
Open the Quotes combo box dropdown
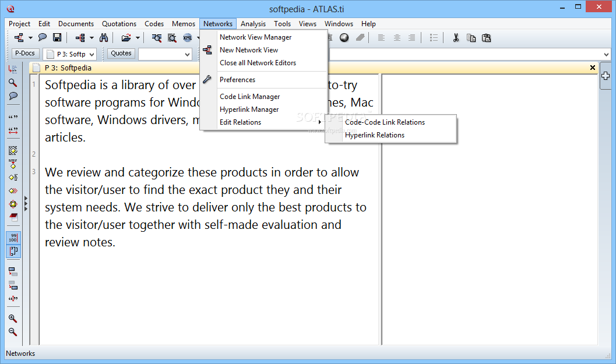coord(187,55)
